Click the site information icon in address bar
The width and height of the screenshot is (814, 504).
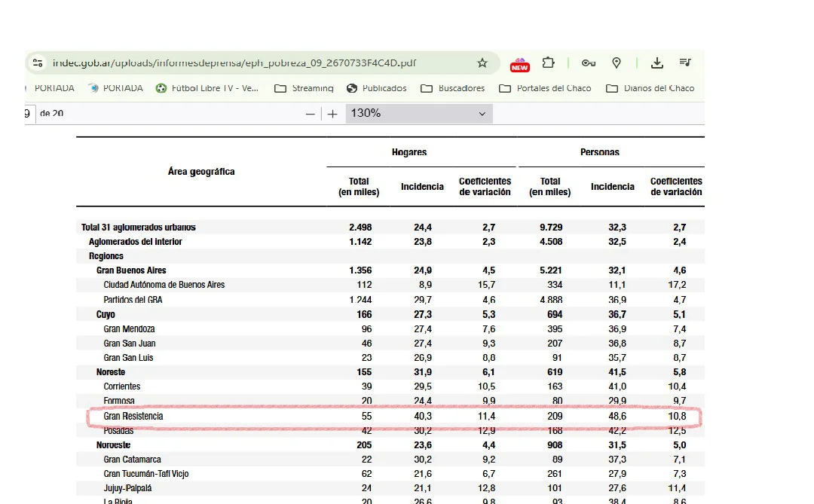(x=38, y=63)
